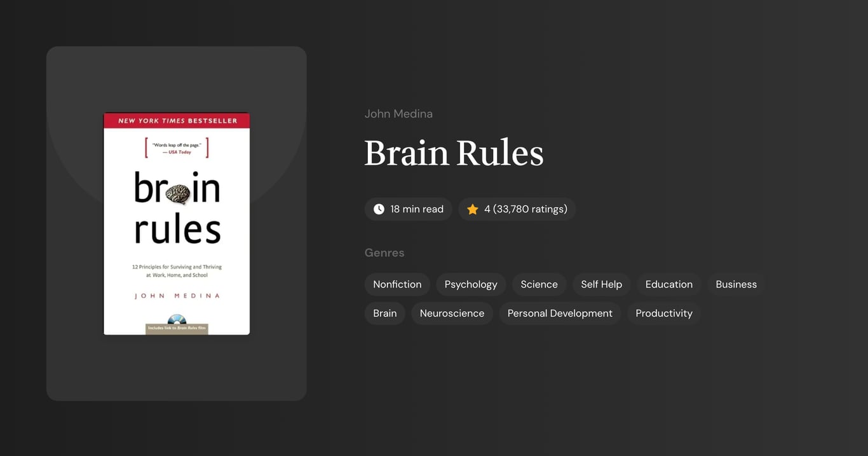This screenshot has width=868, height=456.
Task: Open the Business genre tag
Action: tap(736, 284)
